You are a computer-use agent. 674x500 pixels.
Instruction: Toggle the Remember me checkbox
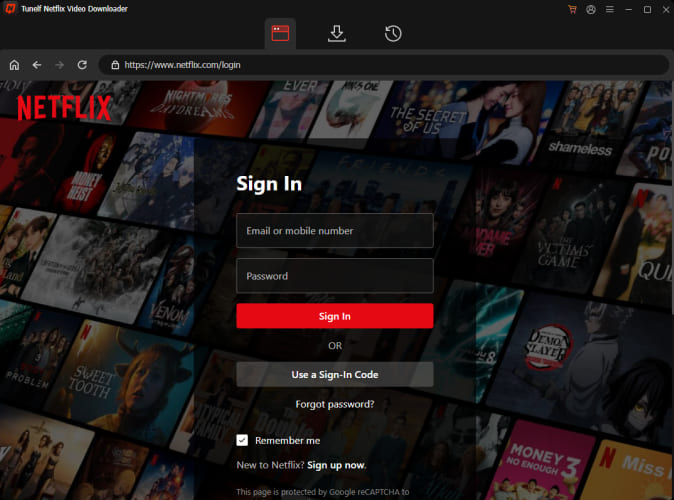(242, 440)
